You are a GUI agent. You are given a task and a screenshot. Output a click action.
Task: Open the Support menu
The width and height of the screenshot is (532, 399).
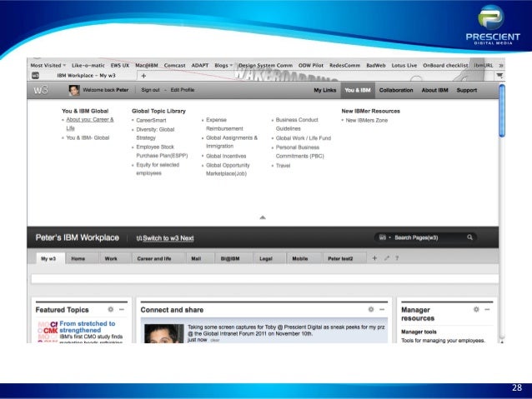point(466,90)
